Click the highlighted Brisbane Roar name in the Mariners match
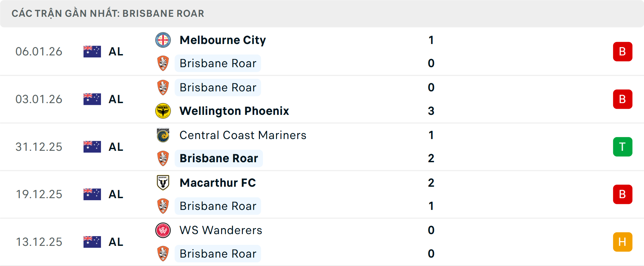This screenshot has height=266, width=644. (218, 158)
